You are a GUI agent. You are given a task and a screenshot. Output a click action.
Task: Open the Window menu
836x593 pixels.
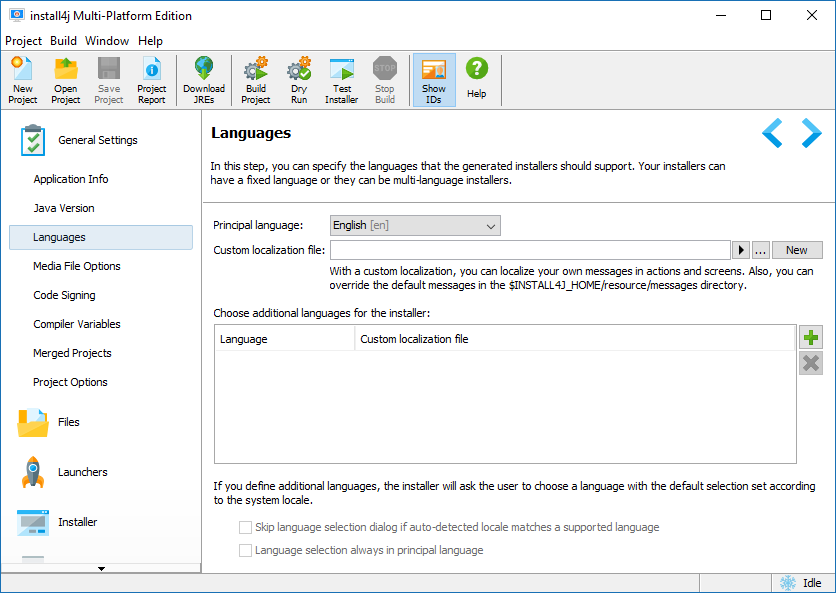coord(107,41)
